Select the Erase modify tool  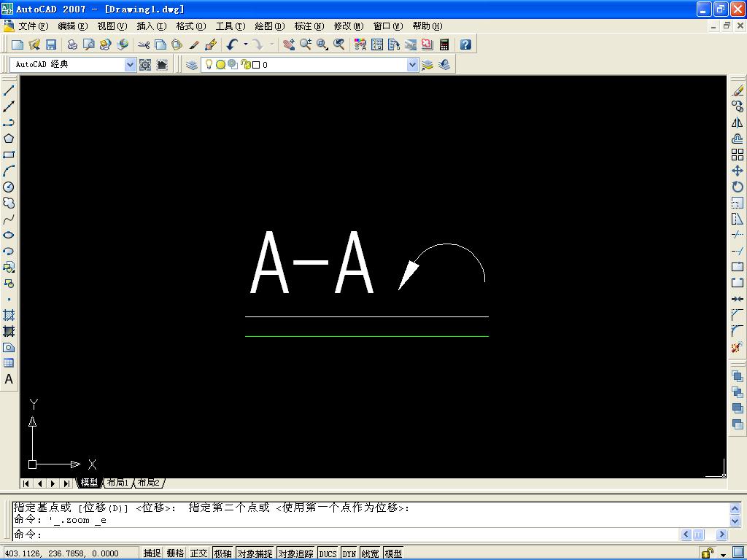click(738, 90)
